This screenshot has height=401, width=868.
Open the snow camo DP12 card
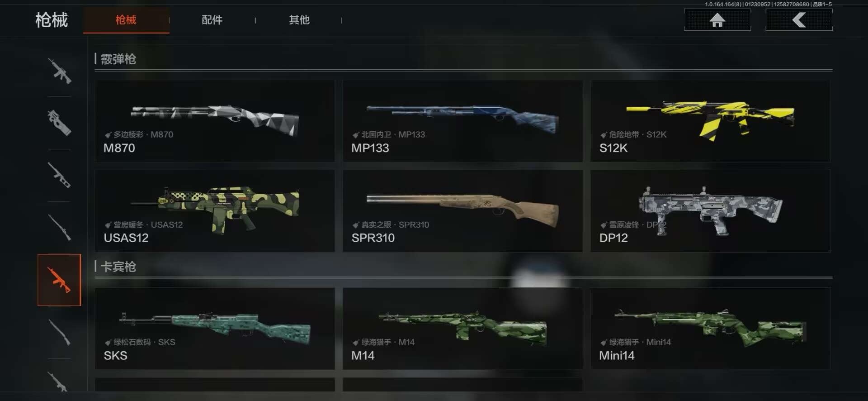pos(710,211)
